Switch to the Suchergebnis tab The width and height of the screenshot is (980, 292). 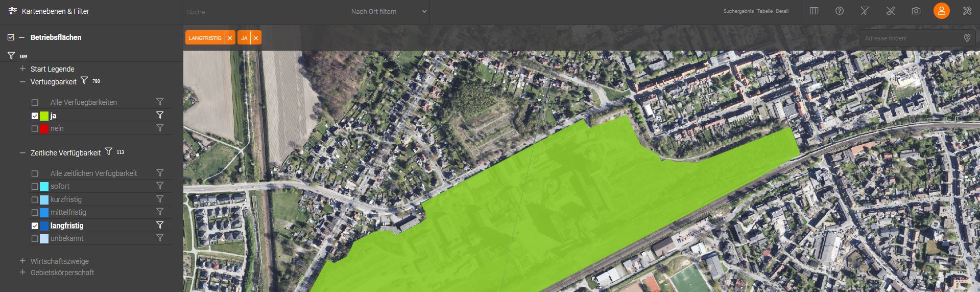pos(738,11)
